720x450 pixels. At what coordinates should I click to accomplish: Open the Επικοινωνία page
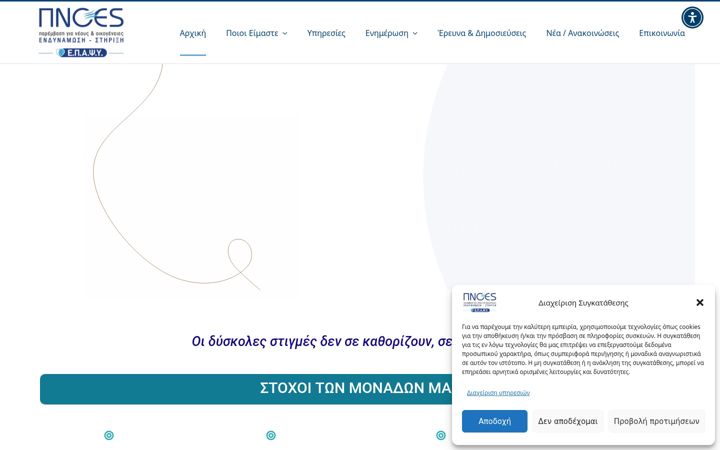click(662, 33)
